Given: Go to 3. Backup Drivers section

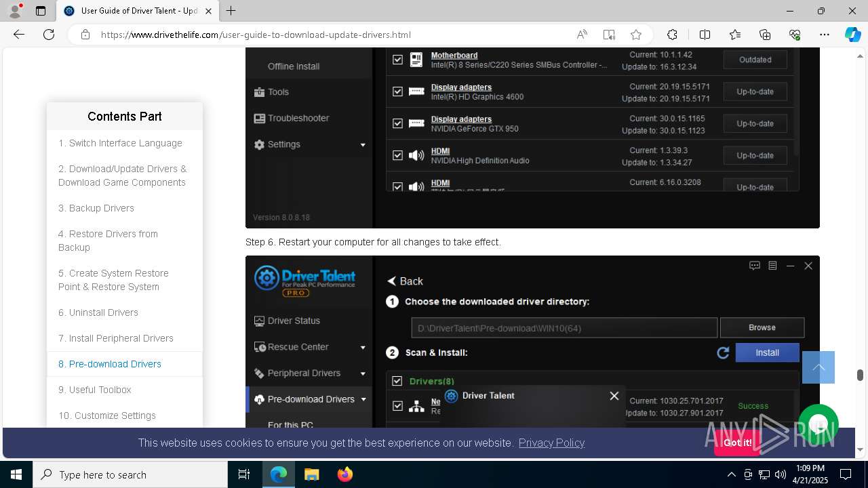Looking at the screenshot, I should coord(96,208).
